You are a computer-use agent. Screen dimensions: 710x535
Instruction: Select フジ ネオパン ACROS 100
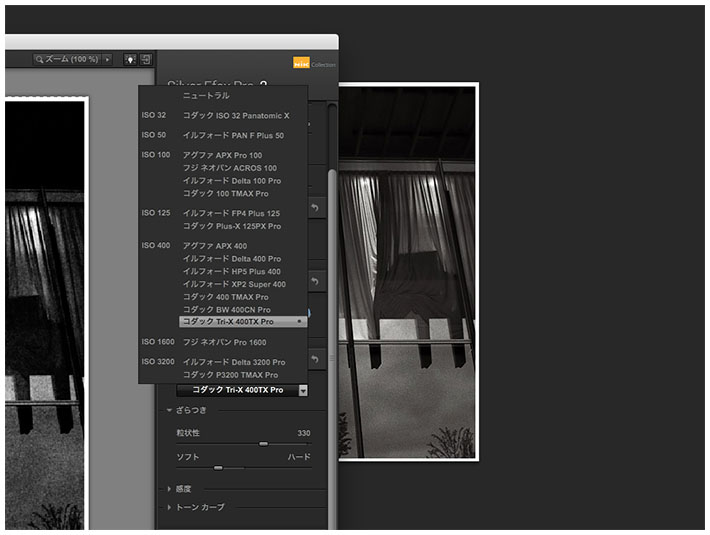(230, 168)
